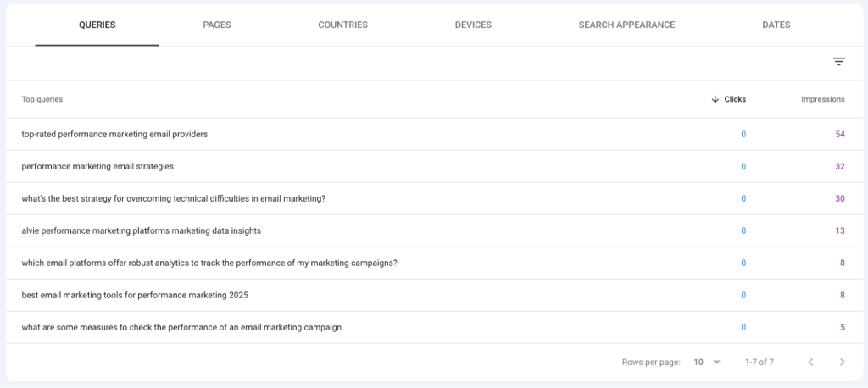This screenshot has height=388, width=868.
Task: Open query about overcoming technical difficulties
Action: [173, 198]
